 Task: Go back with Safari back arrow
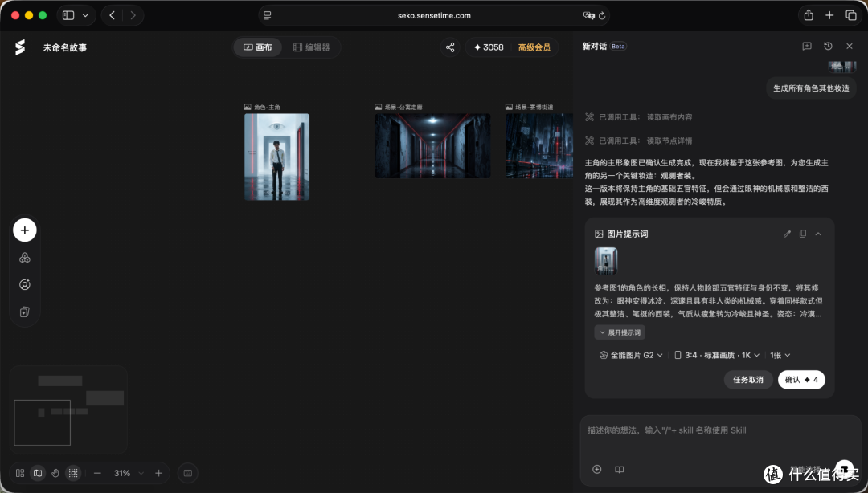pyautogui.click(x=113, y=15)
